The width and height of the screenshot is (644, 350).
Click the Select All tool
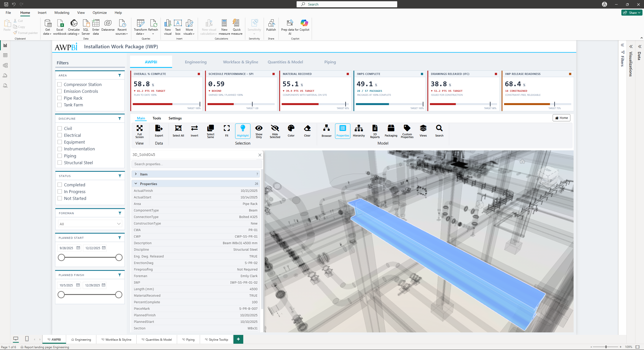pos(178,131)
